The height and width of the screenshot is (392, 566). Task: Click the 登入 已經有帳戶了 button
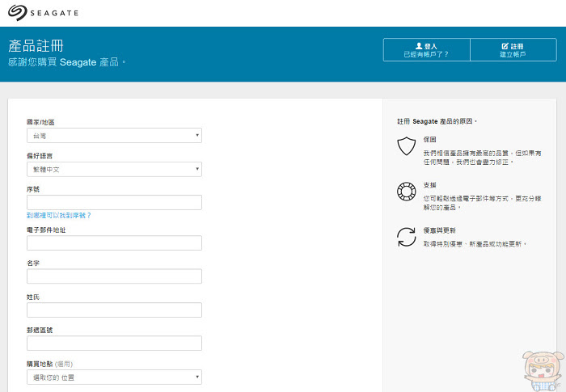click(427, 50)
